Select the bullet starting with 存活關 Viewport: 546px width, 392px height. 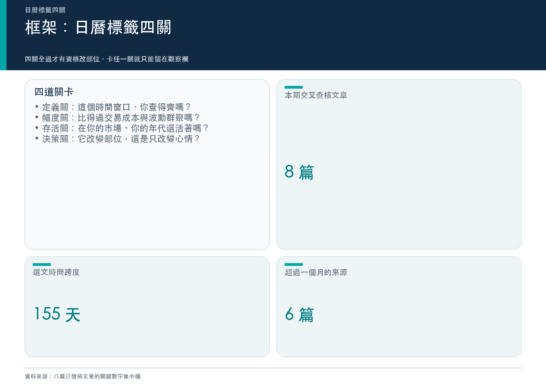point(122,128)
